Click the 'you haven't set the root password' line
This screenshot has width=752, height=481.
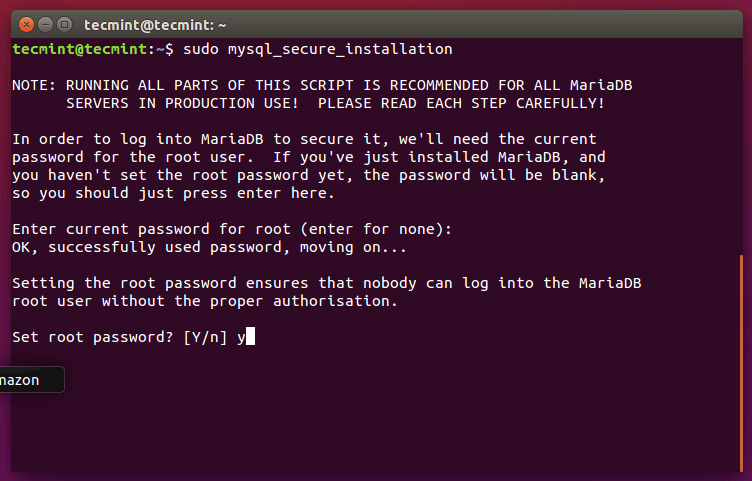(x=308, y=175)
